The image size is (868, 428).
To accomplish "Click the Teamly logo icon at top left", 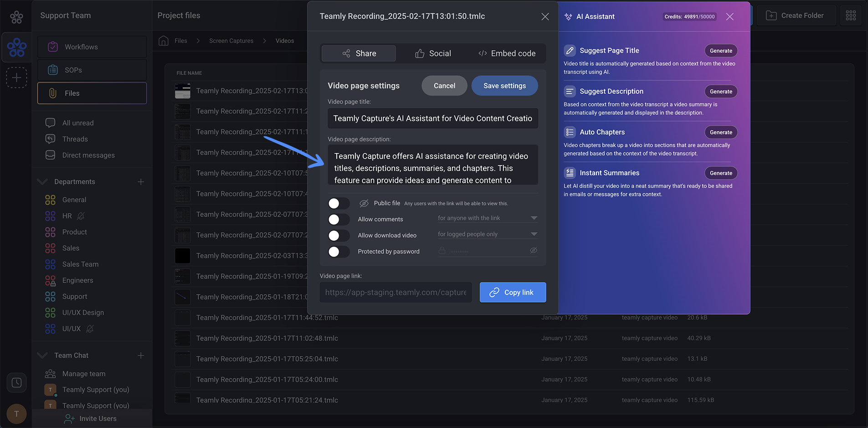I will (16, 17).
